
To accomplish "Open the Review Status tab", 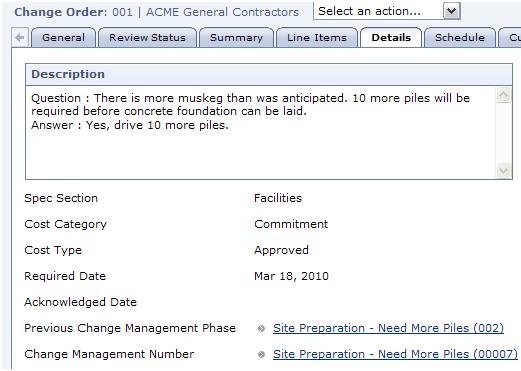I will coord(147,38).
